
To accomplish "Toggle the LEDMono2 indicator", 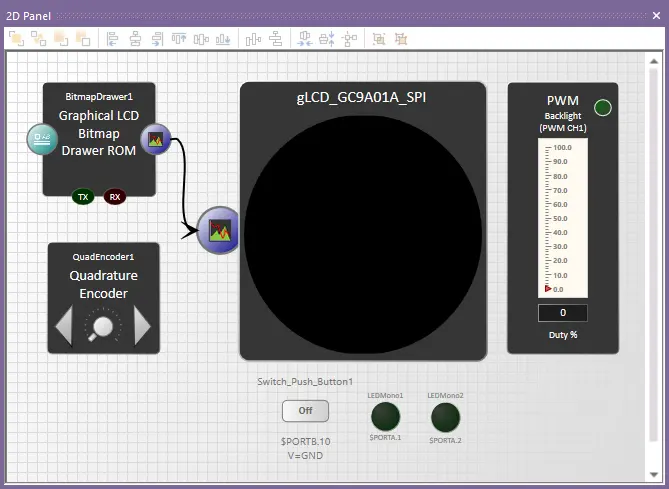I will point(445,416).
